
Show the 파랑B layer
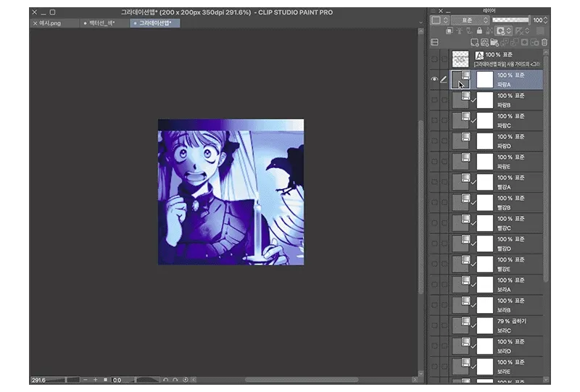(x=434, y=100)
